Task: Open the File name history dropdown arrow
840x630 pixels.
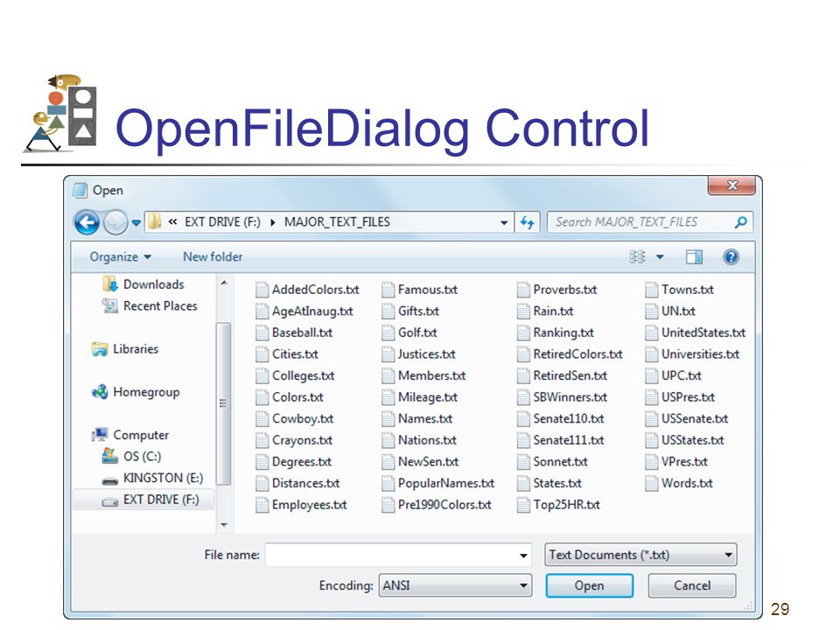Action: click(x=523, y=556)
